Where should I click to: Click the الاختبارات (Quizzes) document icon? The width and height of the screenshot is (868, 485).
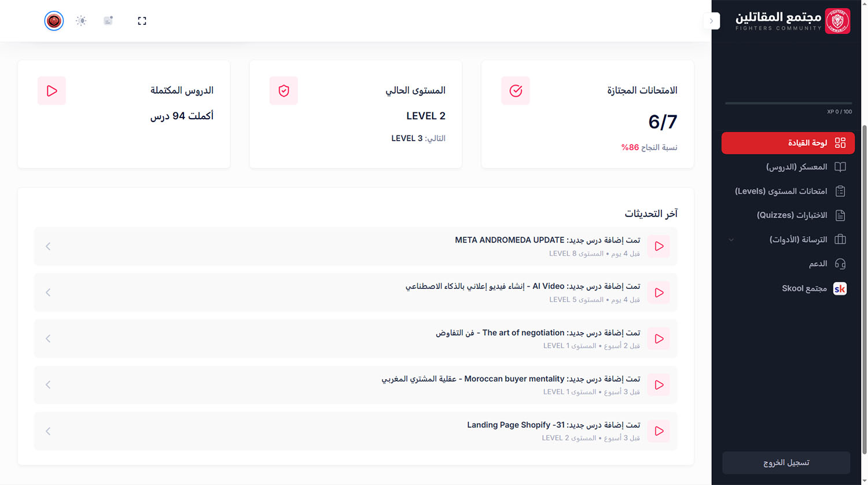point(840,215)
